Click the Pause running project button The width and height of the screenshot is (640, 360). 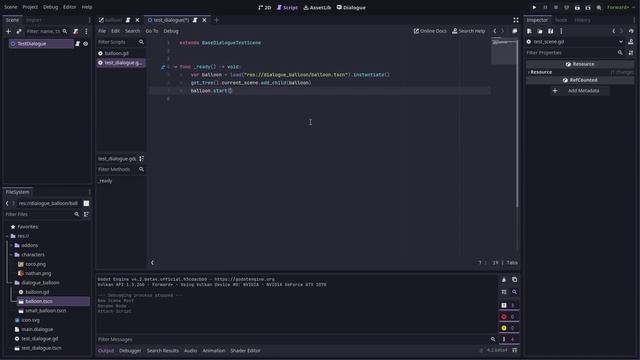[x=545, y=7]
